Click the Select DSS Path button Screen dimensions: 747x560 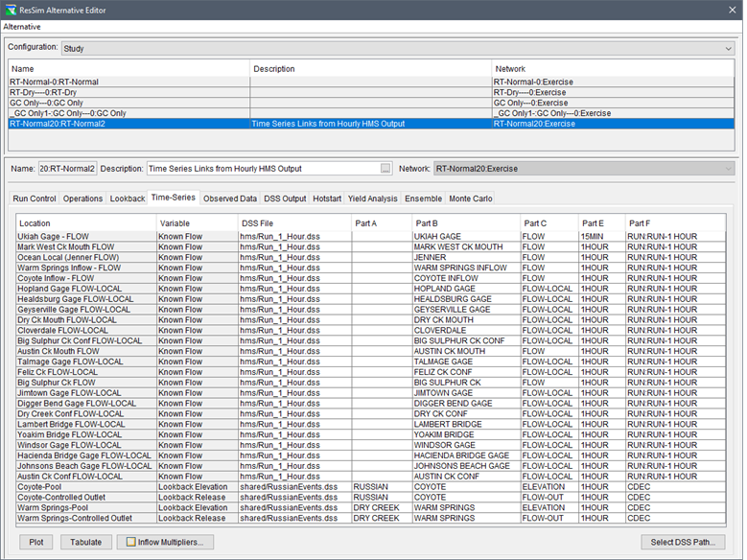click(683, 543)
